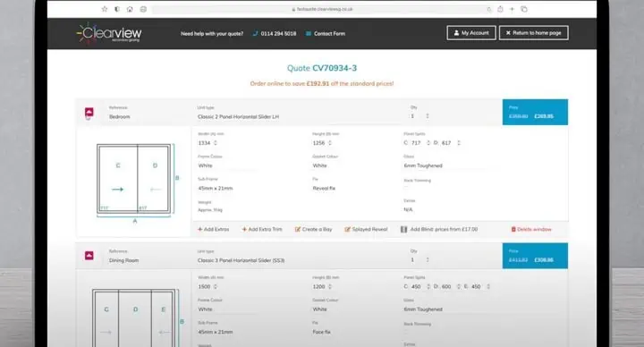Click the browser bookmark star icon
This screenshot has width=644, height=347.
coord(105,9)
